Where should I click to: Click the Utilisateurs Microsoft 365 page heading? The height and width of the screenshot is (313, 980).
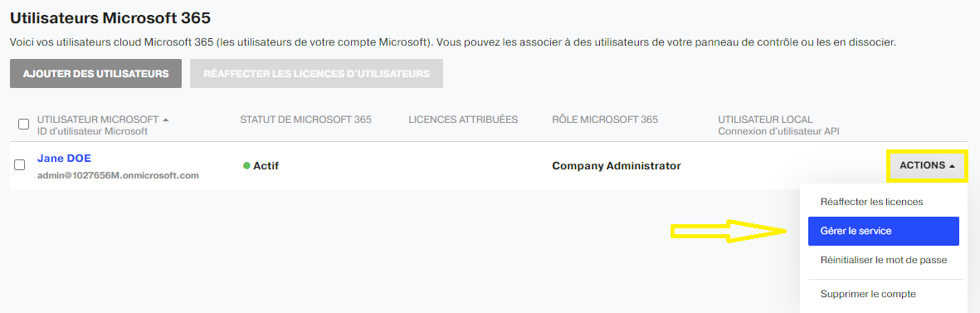(110, 18)
